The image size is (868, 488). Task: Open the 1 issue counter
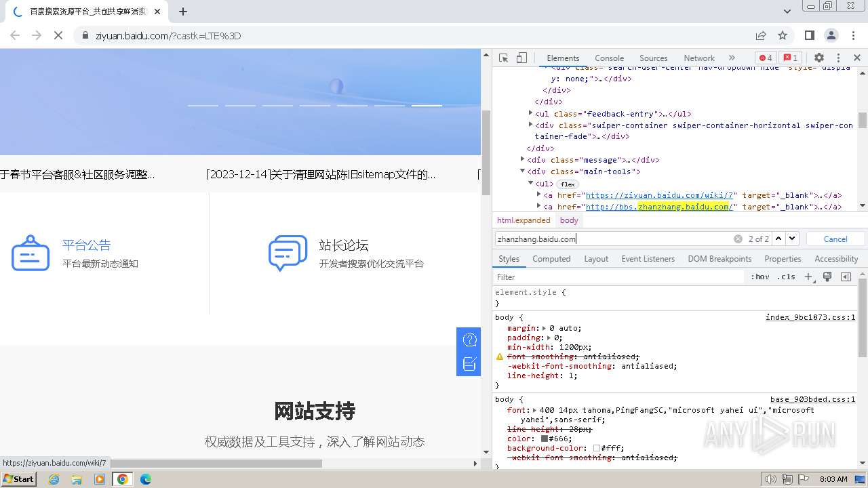pos(789,58)
